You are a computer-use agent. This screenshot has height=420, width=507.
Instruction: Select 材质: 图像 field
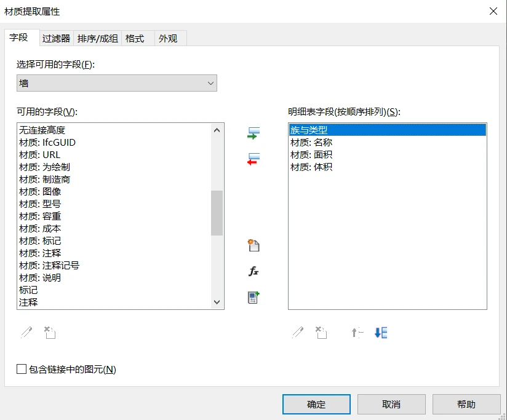tap(114, 192)
